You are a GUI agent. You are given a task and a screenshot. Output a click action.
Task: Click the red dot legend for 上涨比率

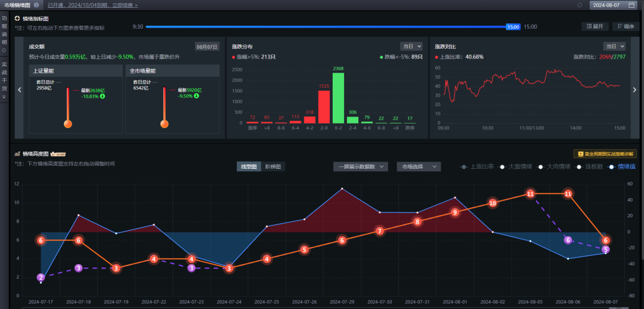(436, 57)
